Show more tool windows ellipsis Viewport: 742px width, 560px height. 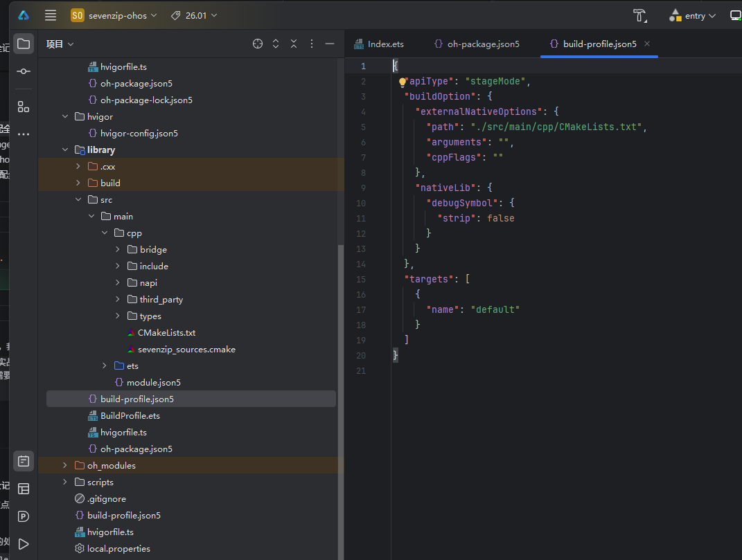pos(24,134)
